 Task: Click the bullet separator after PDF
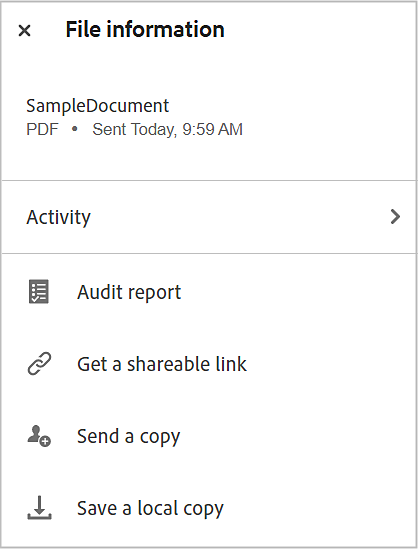(74, 129)
